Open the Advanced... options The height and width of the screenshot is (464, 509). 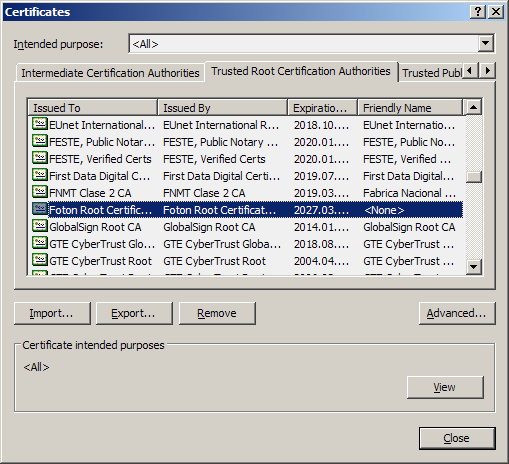click(457, 313)
